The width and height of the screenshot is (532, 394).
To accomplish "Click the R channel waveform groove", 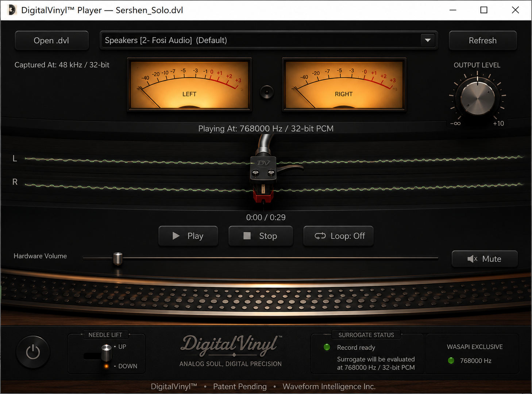I will pyautogui.click(x=274, y=187).
